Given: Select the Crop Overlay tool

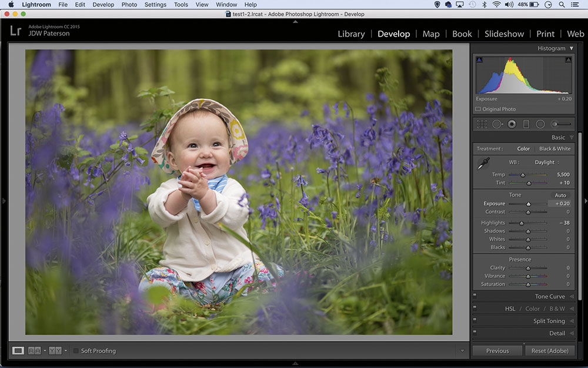Looking at the screenshot, I should point(482,124).
